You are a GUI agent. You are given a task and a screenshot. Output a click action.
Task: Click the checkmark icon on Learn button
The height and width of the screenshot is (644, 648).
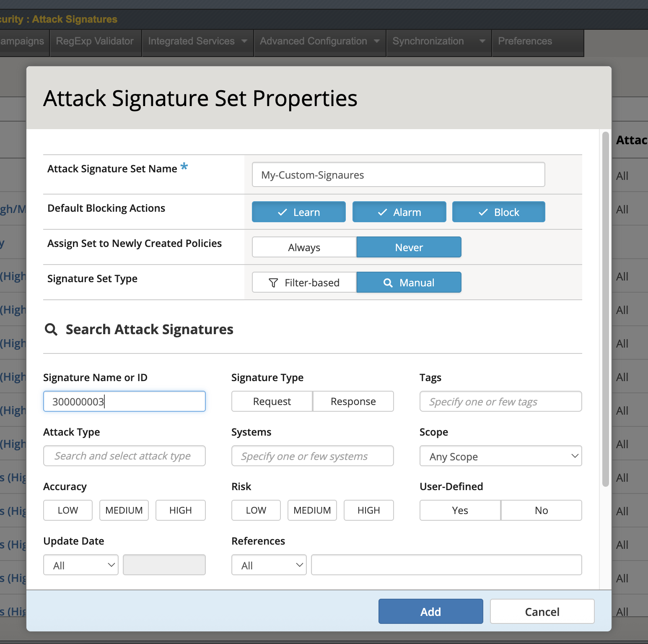click(x=283, y=213)
